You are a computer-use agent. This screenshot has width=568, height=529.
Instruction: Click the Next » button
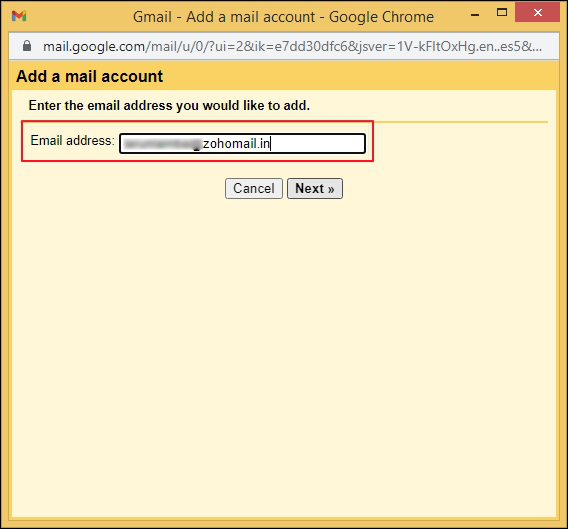click(x=315, y=188)
